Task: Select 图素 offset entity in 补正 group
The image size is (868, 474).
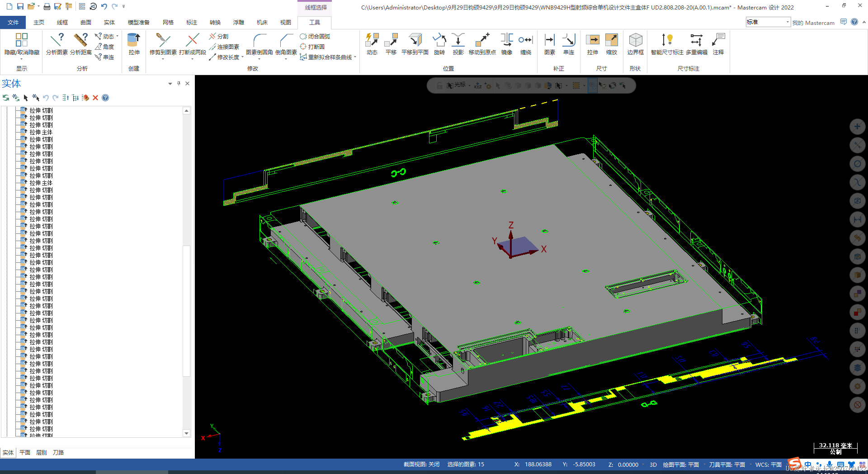Action: tap(550, 44)
